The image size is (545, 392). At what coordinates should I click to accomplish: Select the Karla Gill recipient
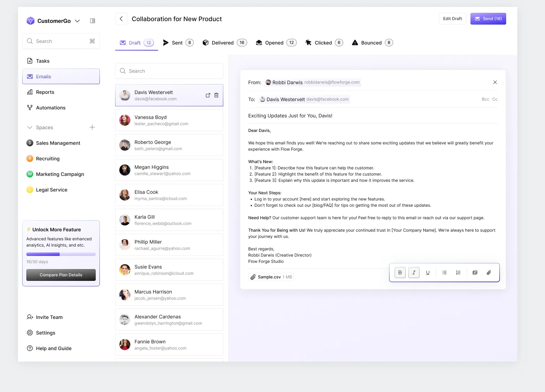pos(169,220)
